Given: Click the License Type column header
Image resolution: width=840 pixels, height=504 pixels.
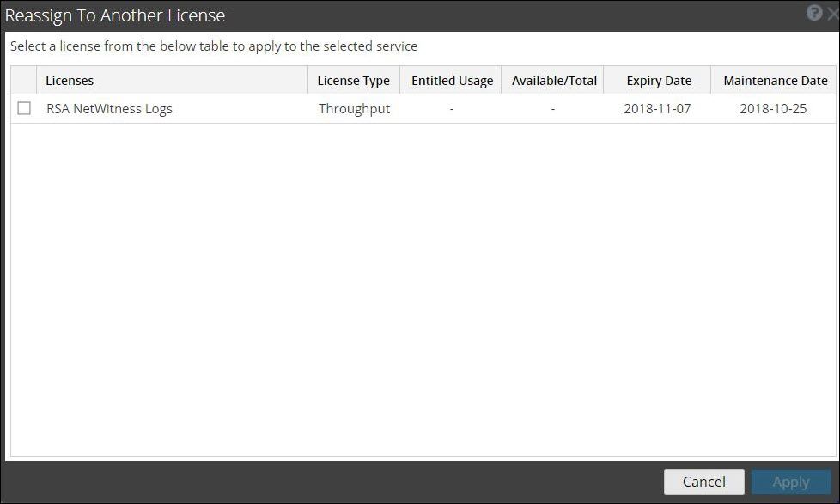Looking at the screenshot, I should (x=353, y=81).
